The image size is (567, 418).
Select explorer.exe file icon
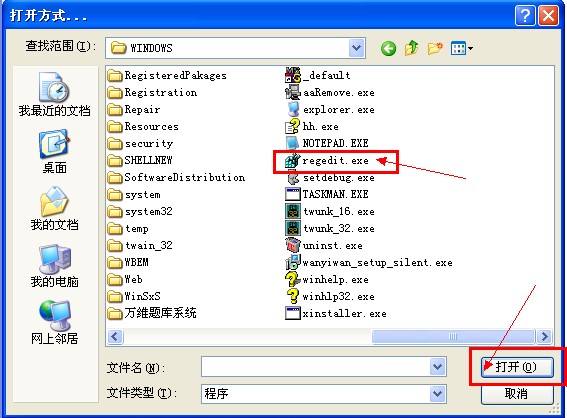click(x=293, y=110)
